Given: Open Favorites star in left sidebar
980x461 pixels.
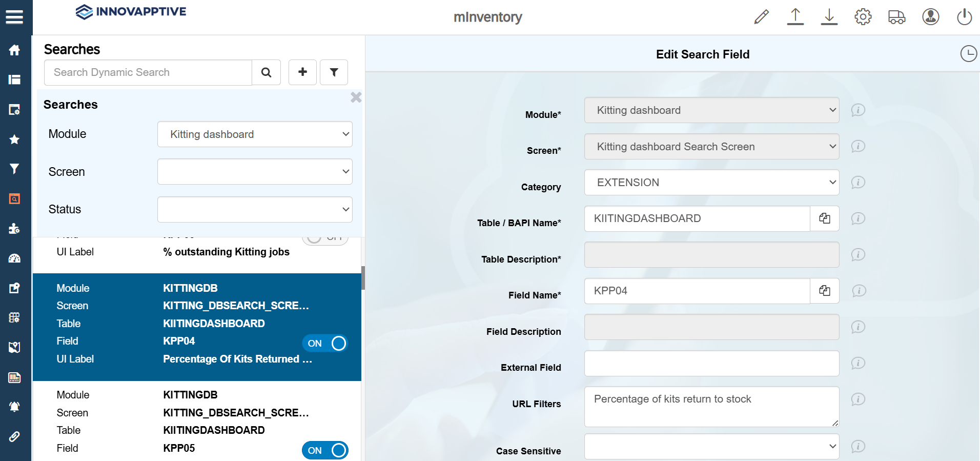Looking at the screenshot, I should pyautogui.click(x=14, y=139).
